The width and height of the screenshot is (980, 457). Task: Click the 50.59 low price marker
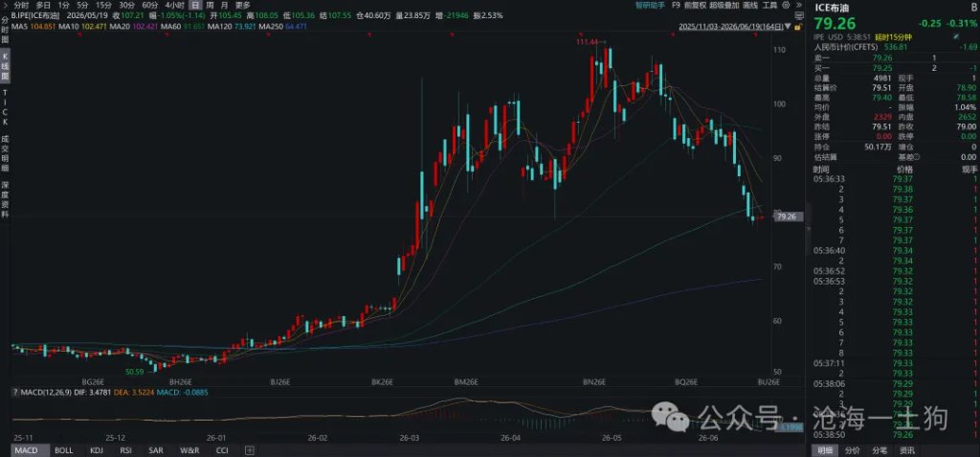coord(135,371)
